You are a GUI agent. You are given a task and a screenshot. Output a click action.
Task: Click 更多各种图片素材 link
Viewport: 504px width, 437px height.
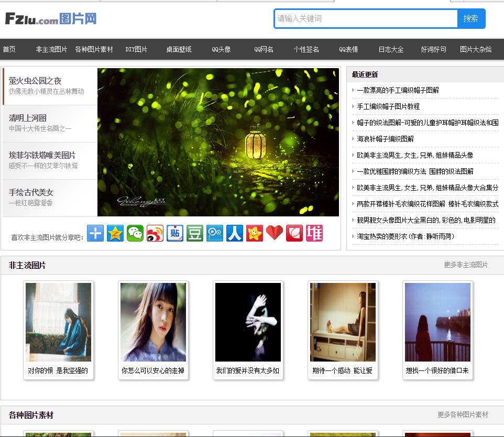click(463, 415)
